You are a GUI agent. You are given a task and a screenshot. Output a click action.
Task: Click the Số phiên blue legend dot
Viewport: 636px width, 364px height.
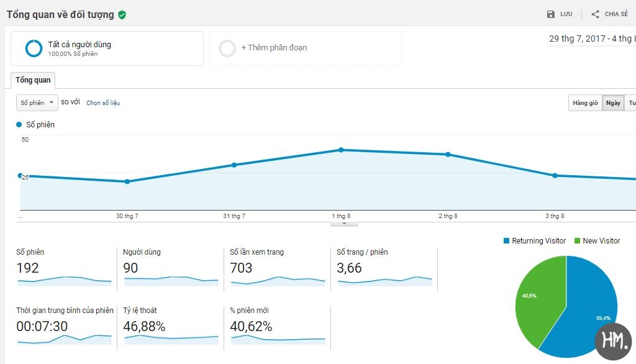pyautogui.click(x=19, y=125)
